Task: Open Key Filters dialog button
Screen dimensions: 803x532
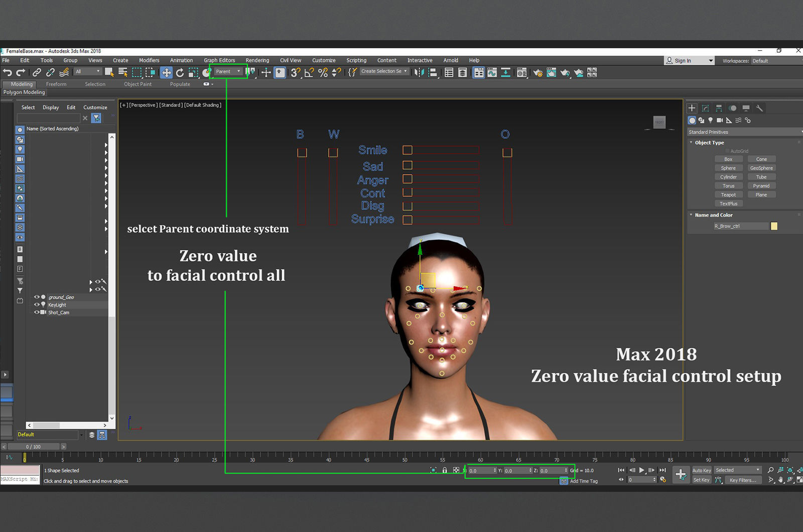Action: [743, 480]
